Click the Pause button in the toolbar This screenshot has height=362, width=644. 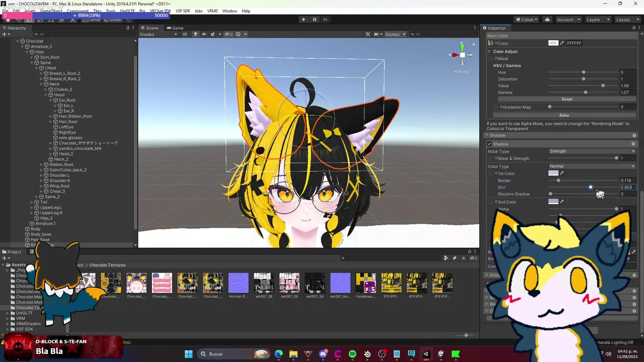point(314,20)
